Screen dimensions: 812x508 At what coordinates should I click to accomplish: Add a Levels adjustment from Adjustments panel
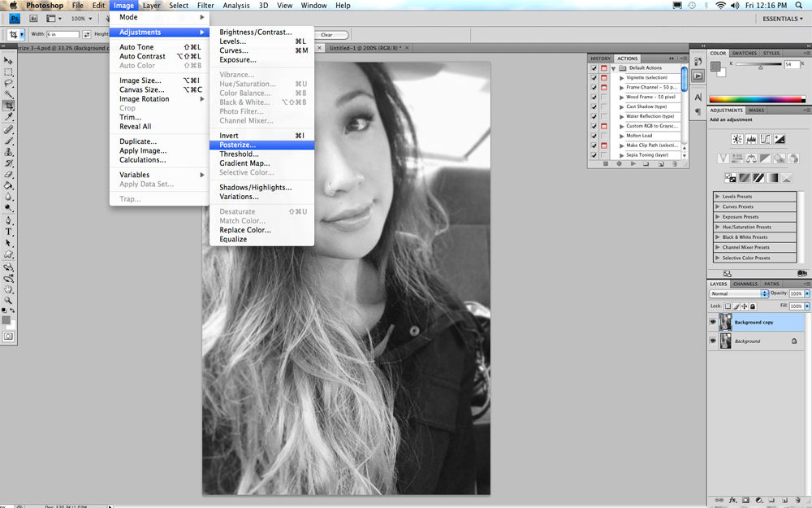pos(751,139)
